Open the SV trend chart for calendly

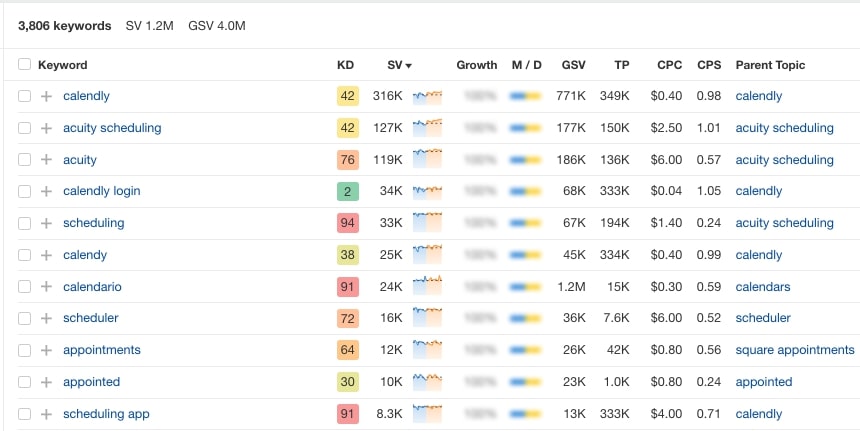[427, 96]
